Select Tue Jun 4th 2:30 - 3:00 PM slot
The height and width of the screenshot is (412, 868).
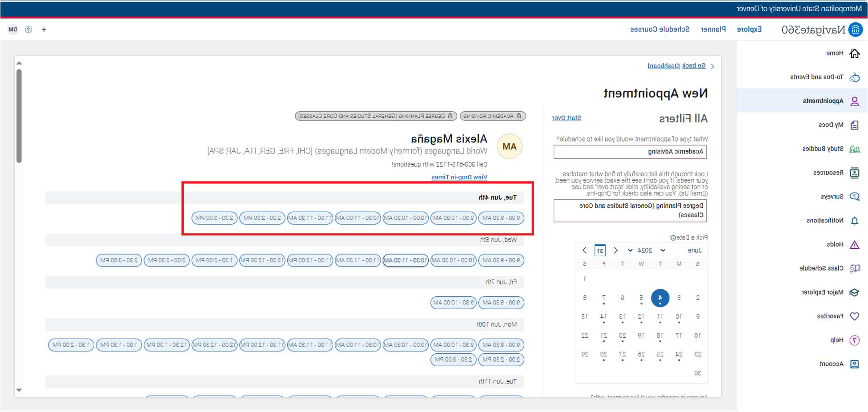(x=214, y=218)
